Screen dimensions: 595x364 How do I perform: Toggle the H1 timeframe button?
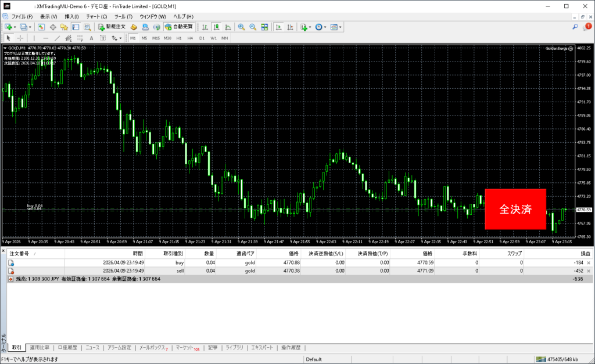click(x=179, y=38)
